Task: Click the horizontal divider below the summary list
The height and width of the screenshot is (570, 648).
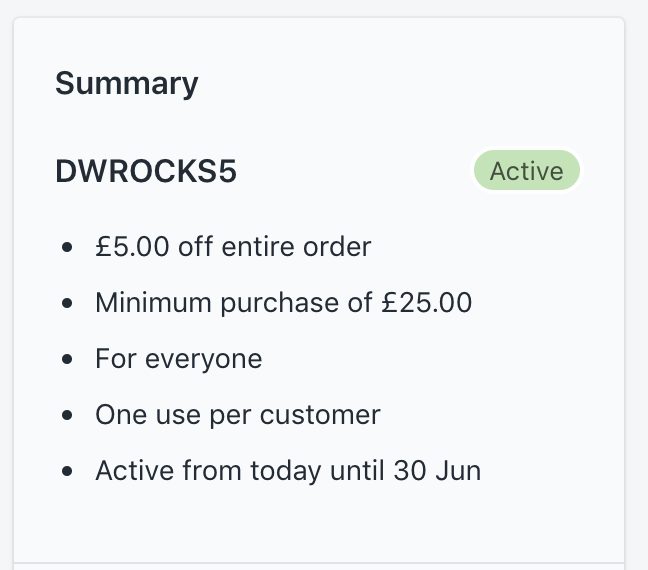Action: pyautogui.click(x=319, y=562)
